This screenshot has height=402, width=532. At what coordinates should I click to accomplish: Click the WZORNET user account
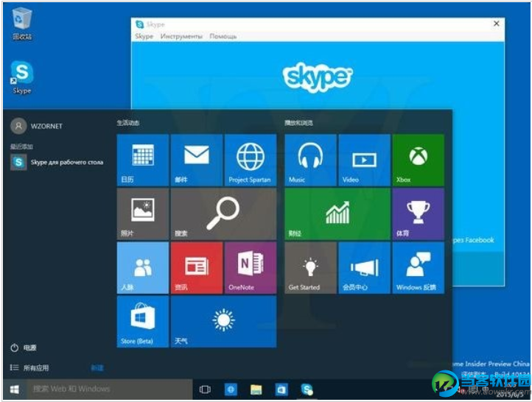(x=37, y=126)
